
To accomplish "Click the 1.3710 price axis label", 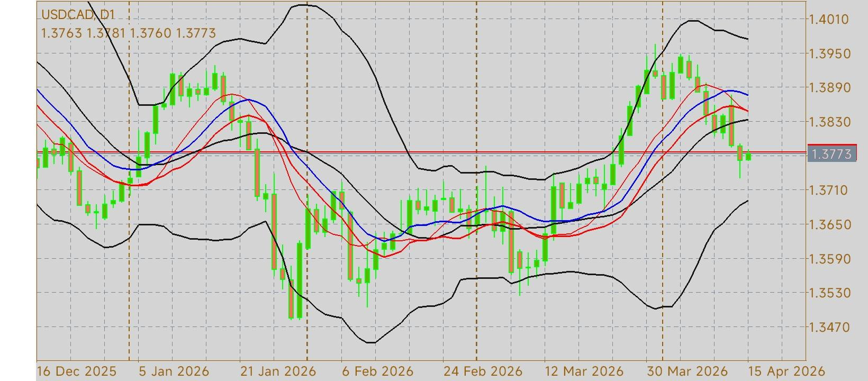I will coord(829,190).
